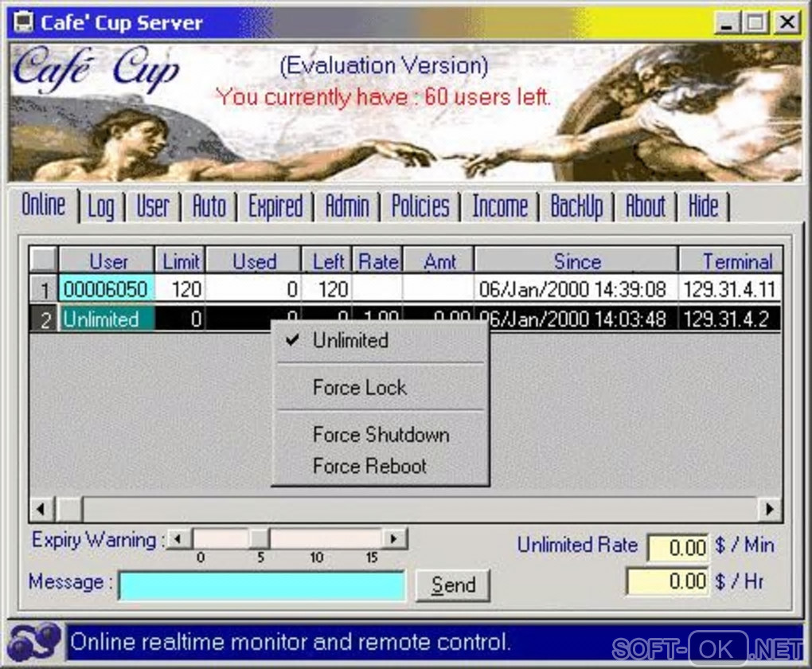Click user cell 00006050
812x669 pixels.
point(107,288)
